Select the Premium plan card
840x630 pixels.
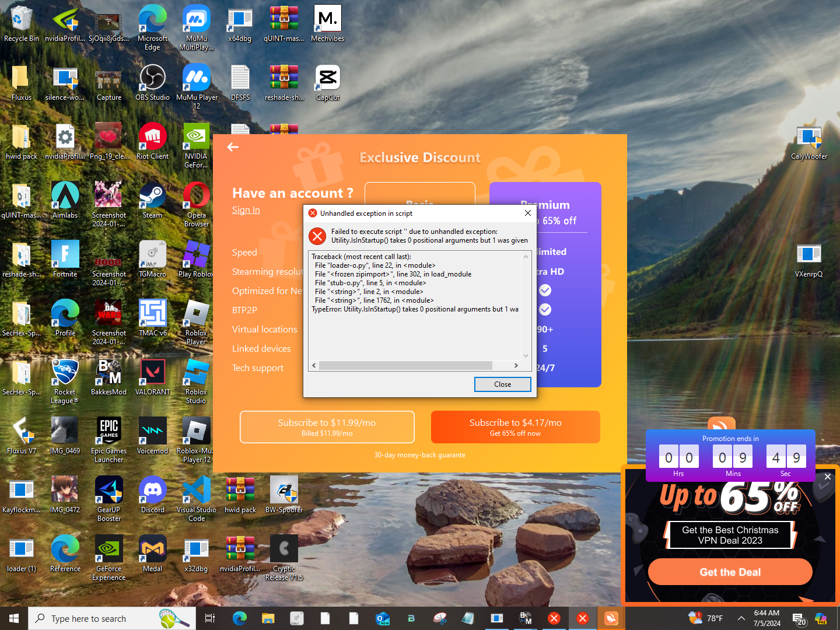point(545,284)
